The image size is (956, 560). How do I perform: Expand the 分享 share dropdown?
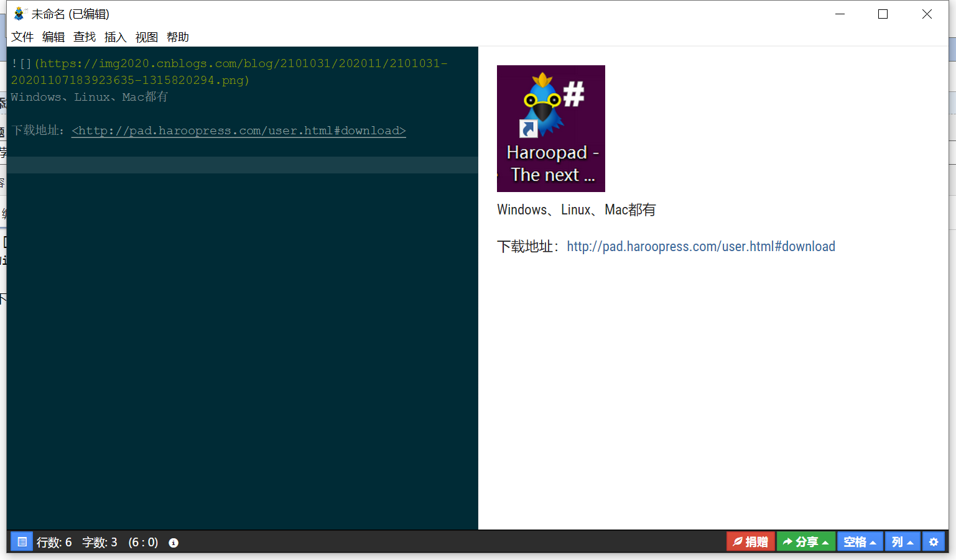805,542
